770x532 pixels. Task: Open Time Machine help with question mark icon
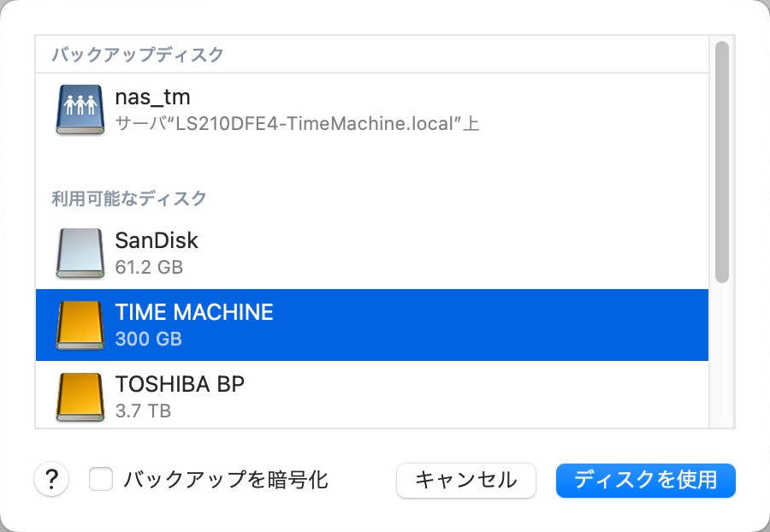pyautogui.click(x=52, y=481)
